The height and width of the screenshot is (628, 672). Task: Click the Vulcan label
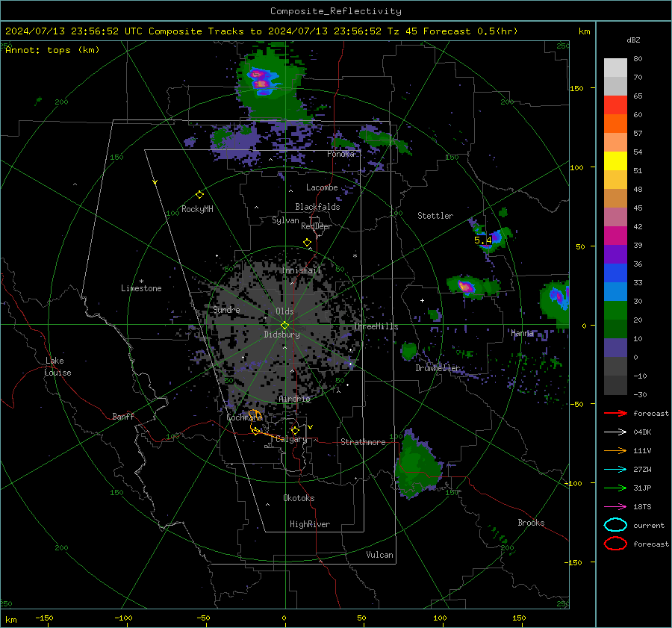(x=379, y=555)
